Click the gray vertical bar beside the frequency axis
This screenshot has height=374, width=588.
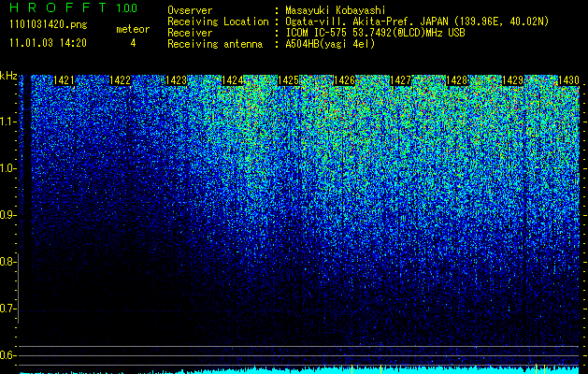coord(18,288)
